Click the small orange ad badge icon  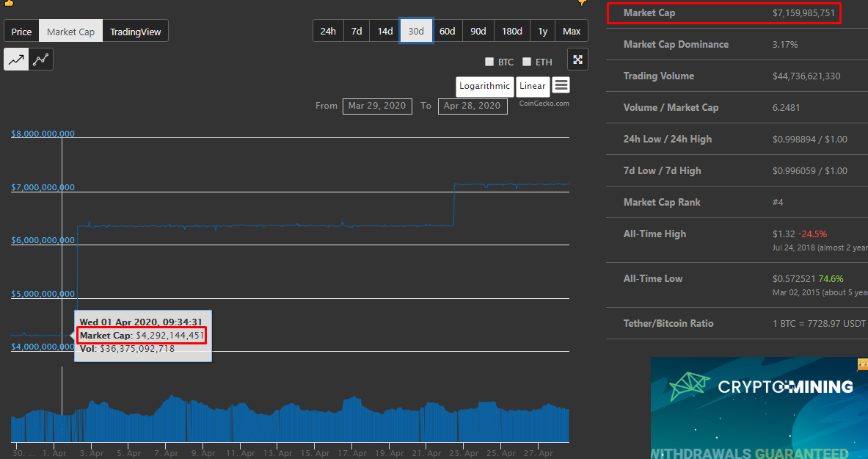[863, 364]
